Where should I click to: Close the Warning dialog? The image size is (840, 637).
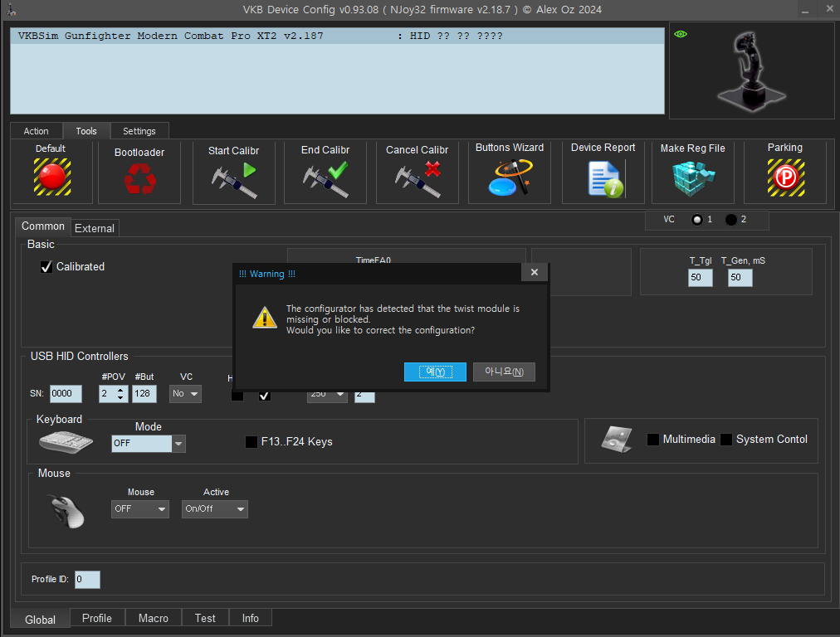click(x=534, y=272)
